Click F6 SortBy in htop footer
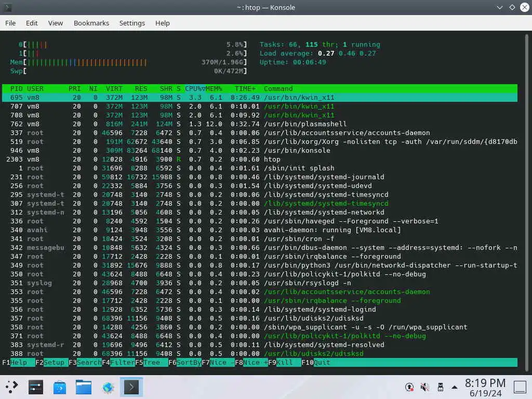This screenshot has height=399, width=532. coord(184,362)
